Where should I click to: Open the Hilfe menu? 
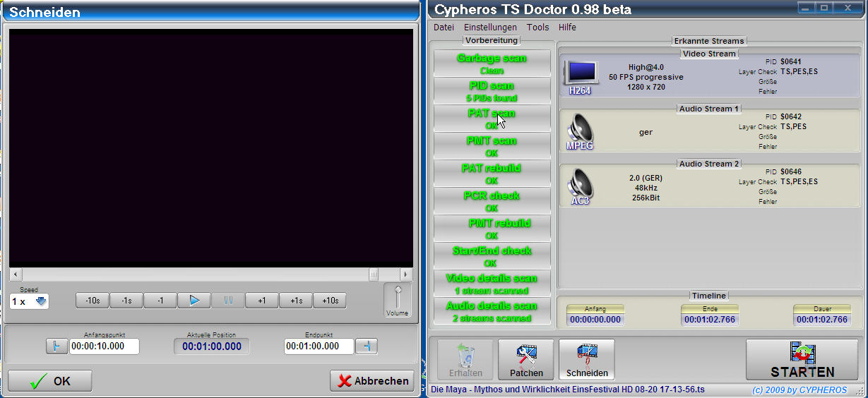click(x=567, y=28)
